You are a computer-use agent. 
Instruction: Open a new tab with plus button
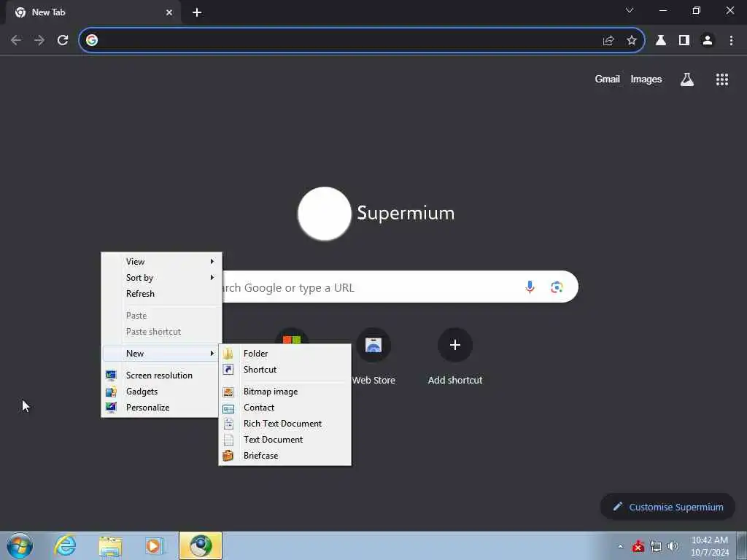tap(197, 12)
